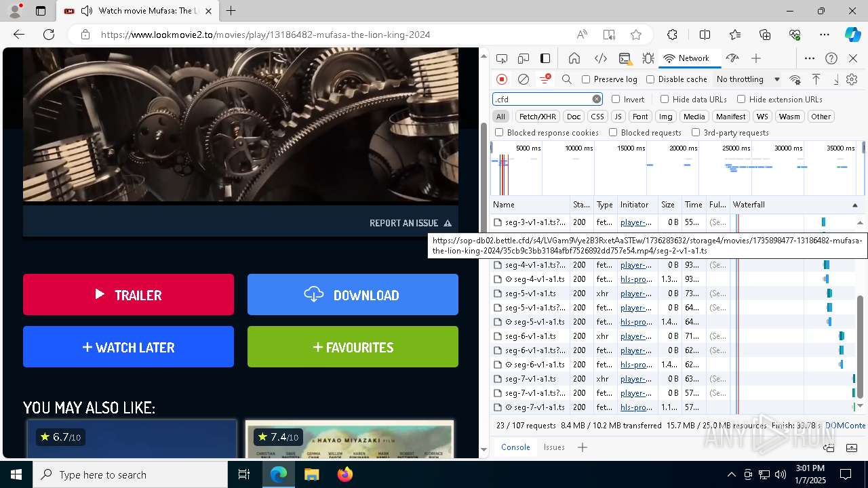This screenshot has height=488, width=868.
Task: Toggle device emulation in DevTools
Action: click(524, 58)
